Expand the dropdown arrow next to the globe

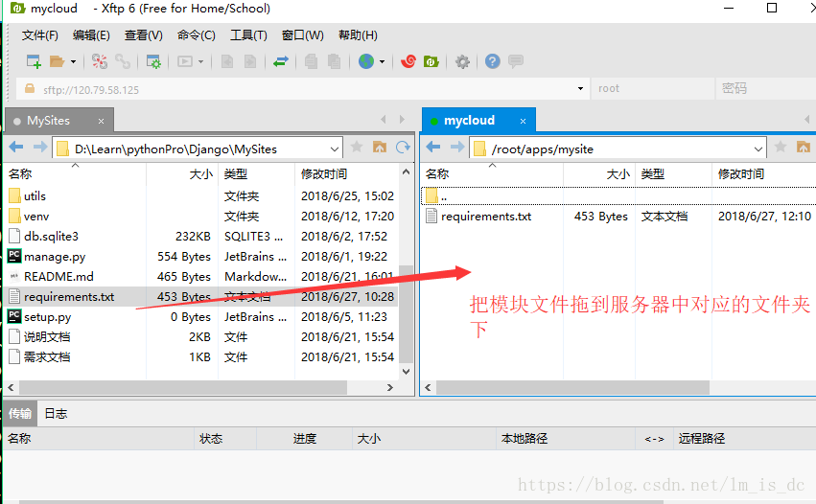click(x=382, y=61)
